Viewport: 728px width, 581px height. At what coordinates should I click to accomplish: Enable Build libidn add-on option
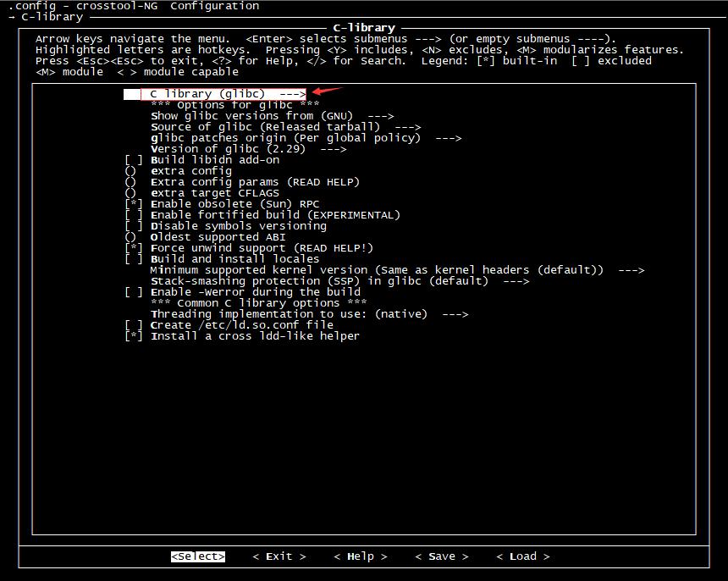click(x=202, y=160)
